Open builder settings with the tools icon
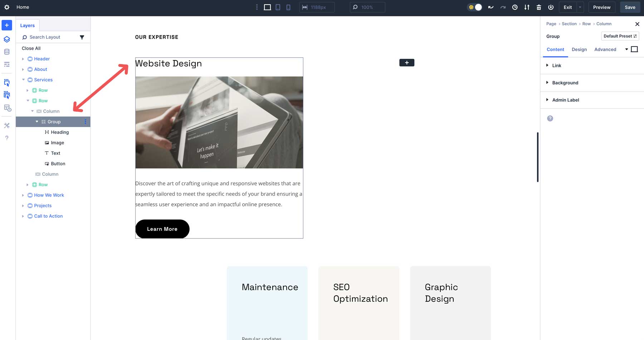 (6, 125)
